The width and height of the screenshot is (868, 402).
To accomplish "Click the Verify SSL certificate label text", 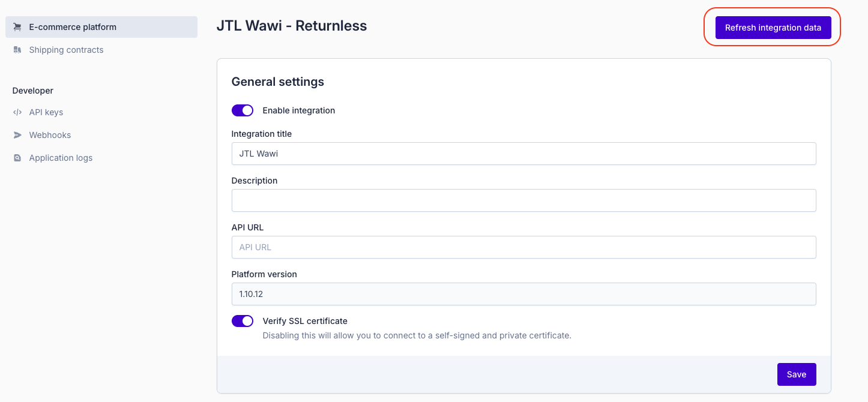I will click(305, 321).
